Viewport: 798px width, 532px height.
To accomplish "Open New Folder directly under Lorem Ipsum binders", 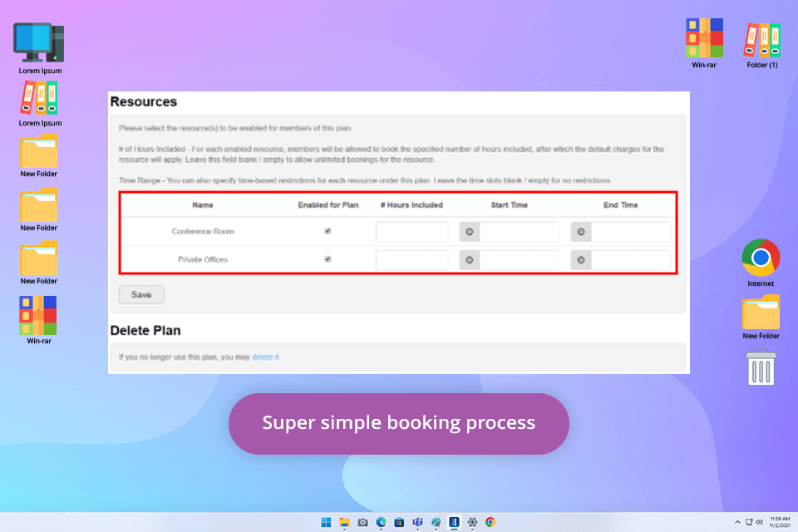I will 39,150.
